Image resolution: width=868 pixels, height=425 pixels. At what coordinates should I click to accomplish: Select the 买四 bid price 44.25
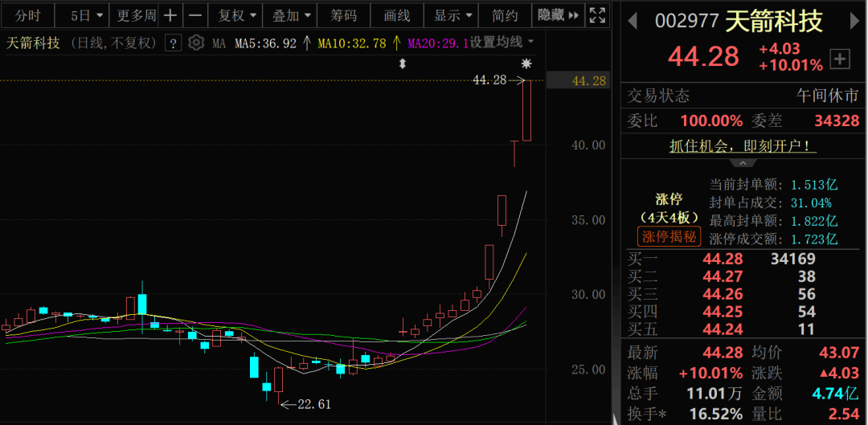(x=723, y=312)
